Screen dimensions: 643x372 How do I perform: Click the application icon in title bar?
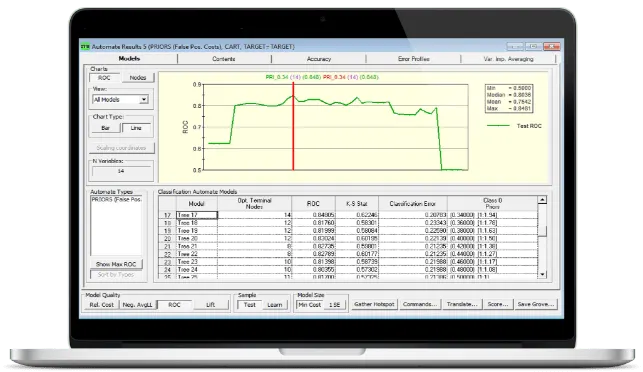(x=85, y=47)
